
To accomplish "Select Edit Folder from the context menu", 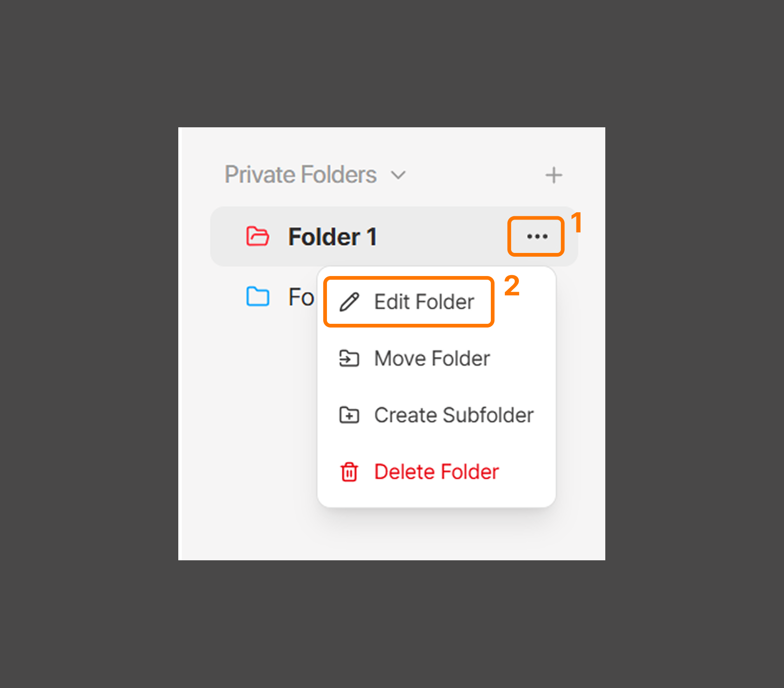I will 424,302.
